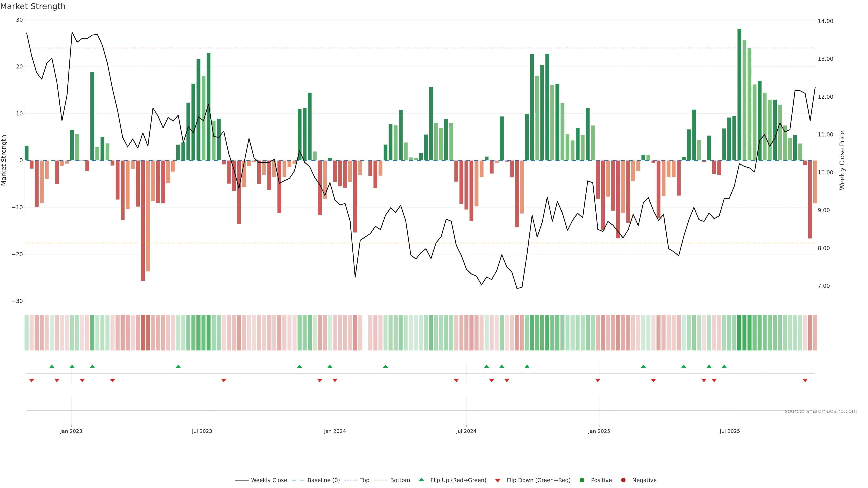Click the source: sharemaestro.com text
Screen dimensions: 868x488
(821, 411)
